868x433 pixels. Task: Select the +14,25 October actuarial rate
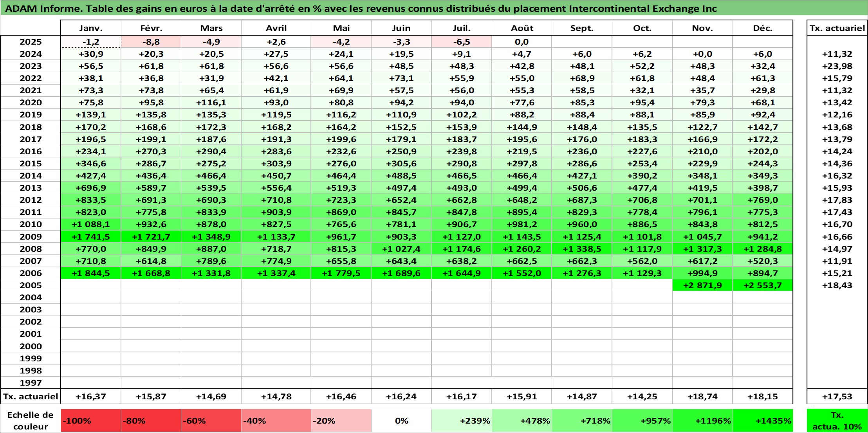642,397
